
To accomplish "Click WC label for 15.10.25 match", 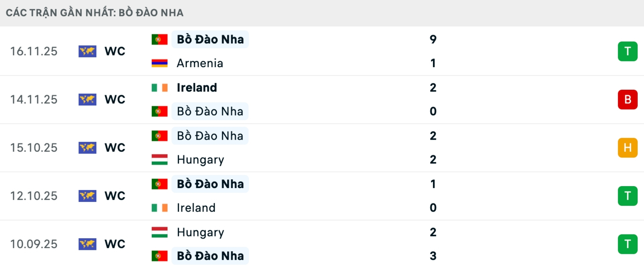I will [115, 147].
